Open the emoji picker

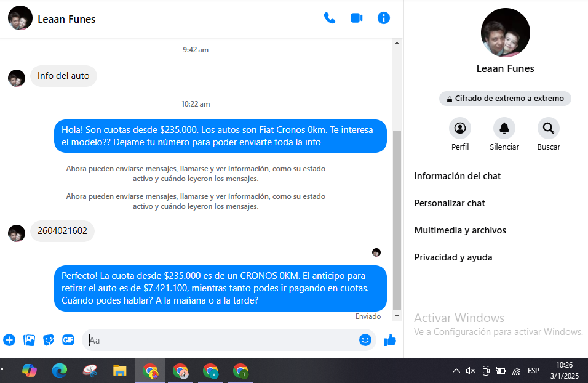click(365, 340)
